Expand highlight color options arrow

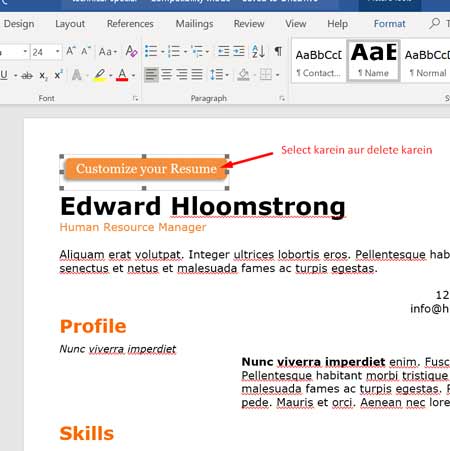click(x=111, y=76)
